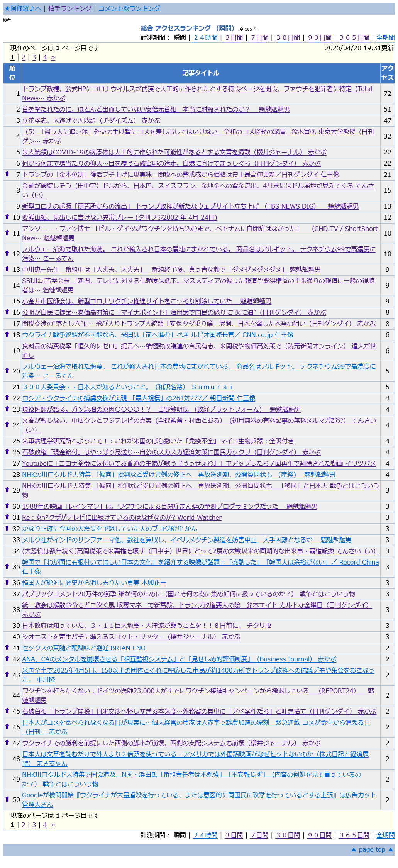Screen dimensions: 398x868
Task: Click the up-arrow icon beside rank 35
Action: click(x=7, y=566)
